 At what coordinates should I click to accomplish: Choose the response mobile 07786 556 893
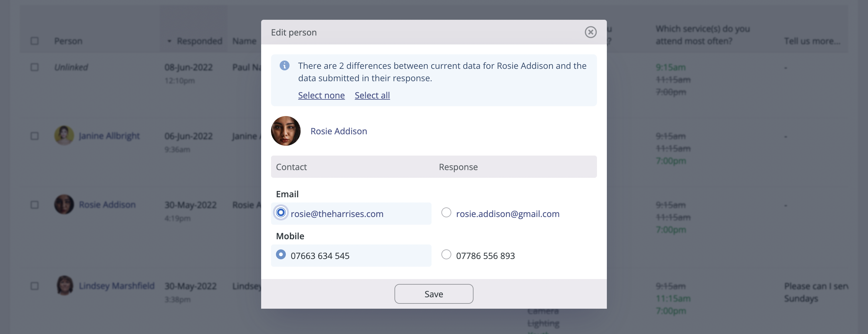[446, 254]
